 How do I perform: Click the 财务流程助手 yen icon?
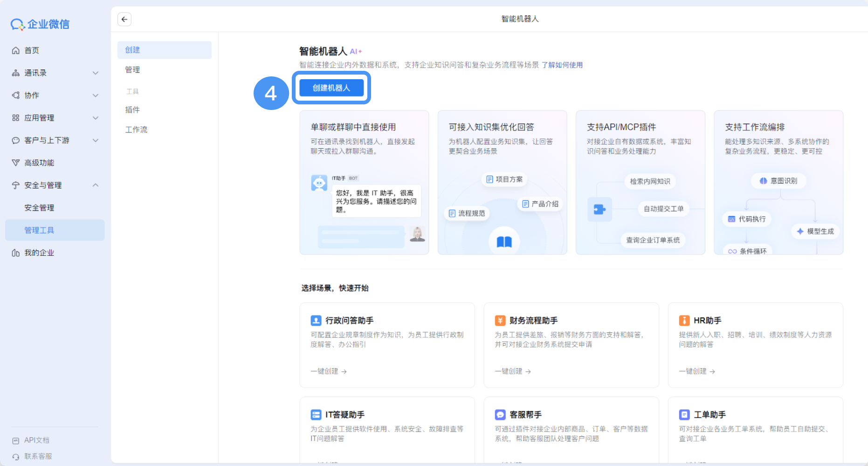click(500, 321)
